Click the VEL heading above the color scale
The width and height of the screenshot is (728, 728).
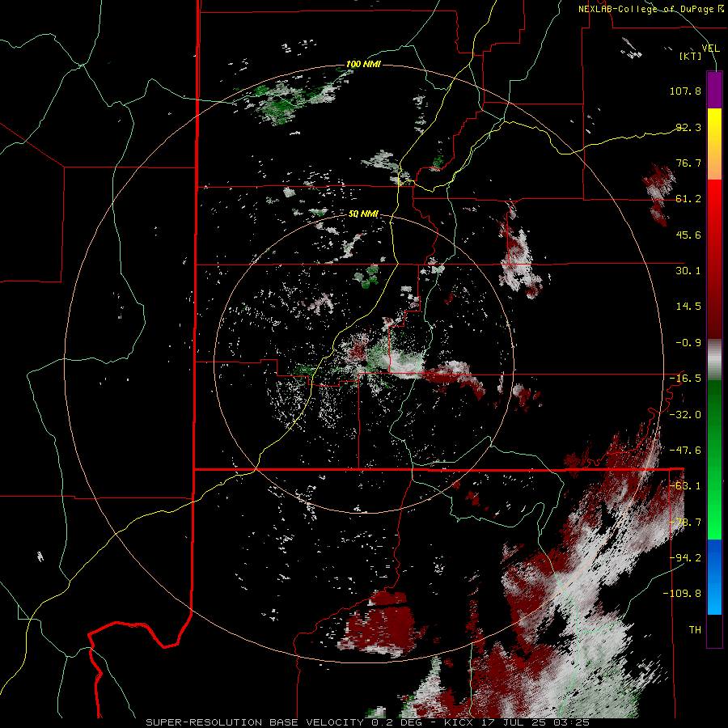(710, 48)
